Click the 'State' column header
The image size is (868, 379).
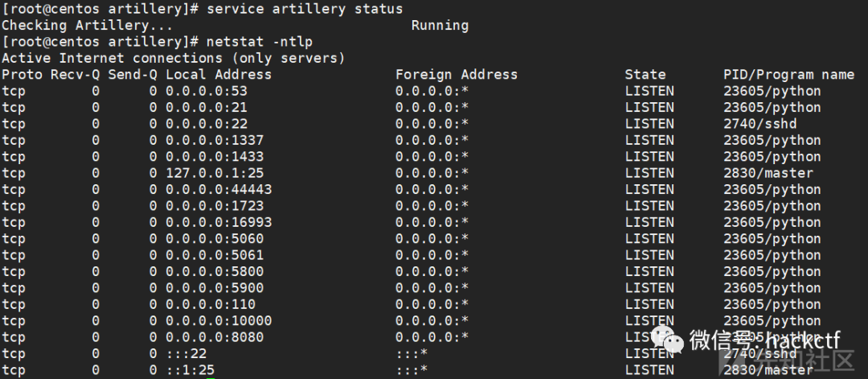(x=645, y=74)
